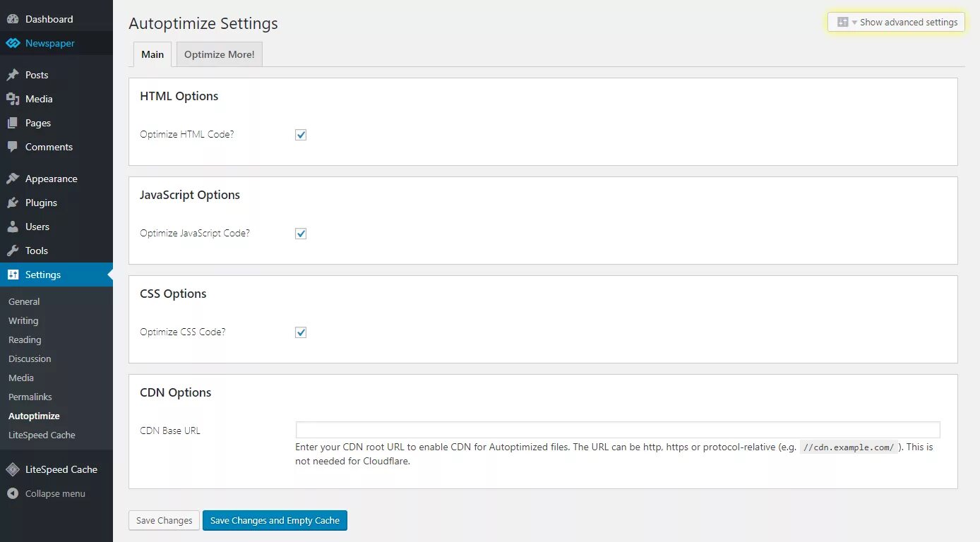Click the Newspaper theme logo icon
980x542 pixels.
[13, 43]
